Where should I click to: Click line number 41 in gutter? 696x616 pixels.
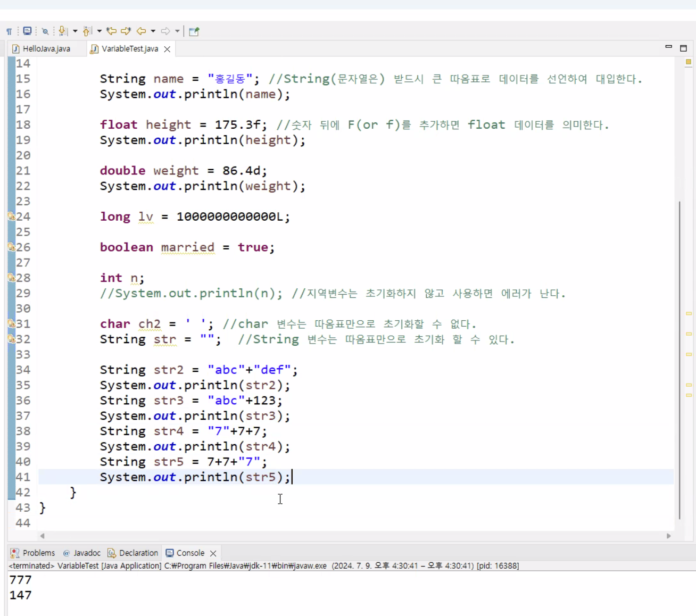23,477
